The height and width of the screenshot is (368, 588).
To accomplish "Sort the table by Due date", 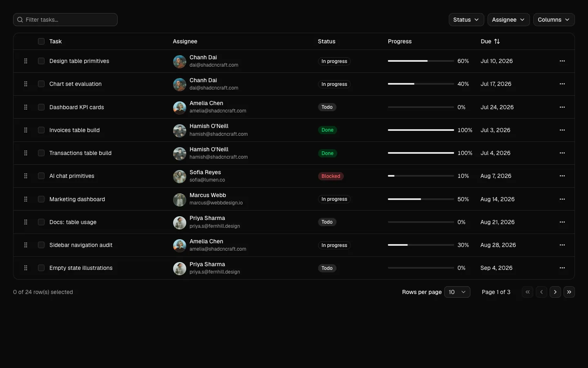I will [490, 41].
